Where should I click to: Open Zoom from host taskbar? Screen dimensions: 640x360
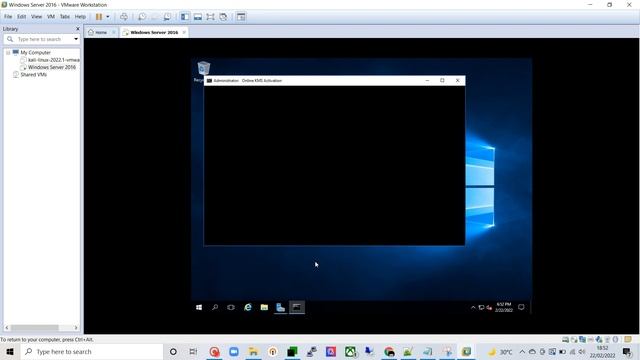(233, 351)
